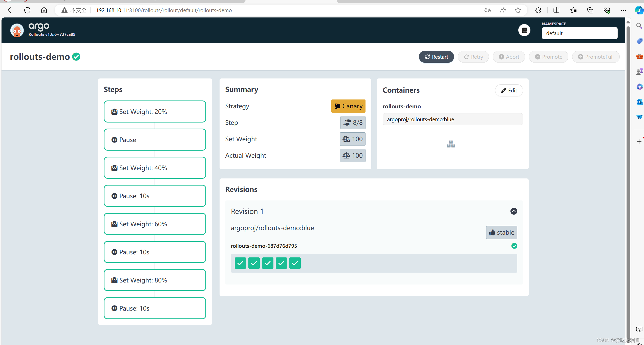The height and width of the screenshot is (345, 644).
Task: Click the rollouts-demo namespace link
Action: coord(40,56)
